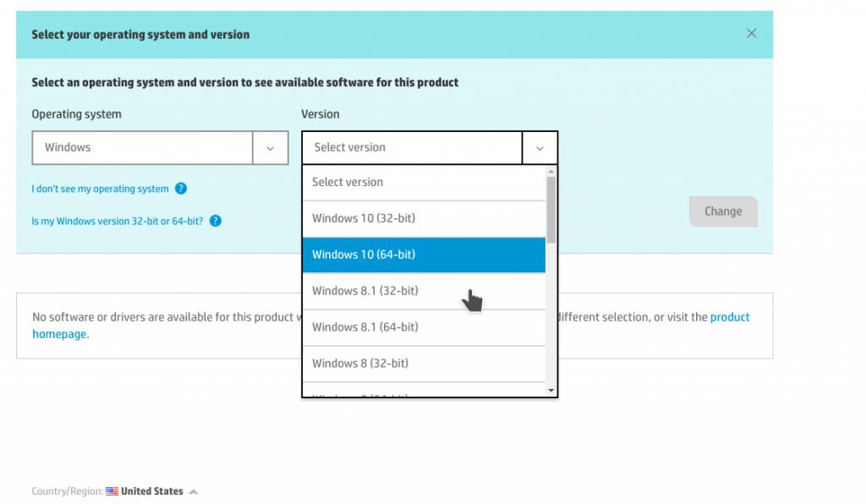Click help icon beside 'I don't see my operating system'
Screen dimensions: 866x504
point(181,189)
